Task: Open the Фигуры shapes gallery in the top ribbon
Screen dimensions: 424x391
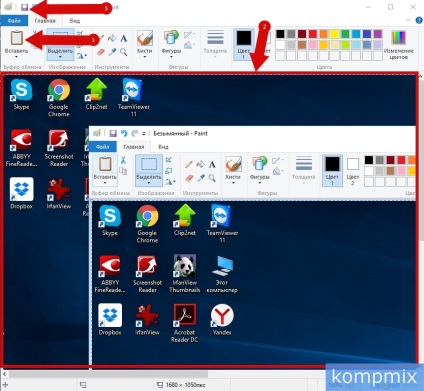Action: 171,44
